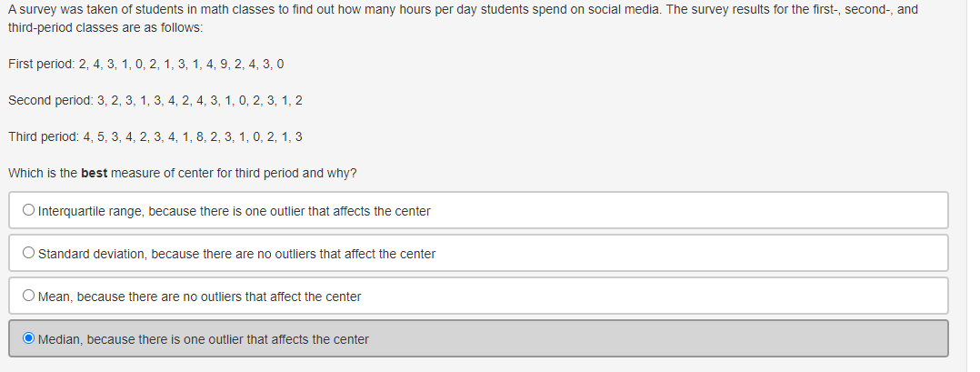The width and height of the screenshot is (980, 372).
Task: Click the Second period number list
Action: tap(199, 101)
